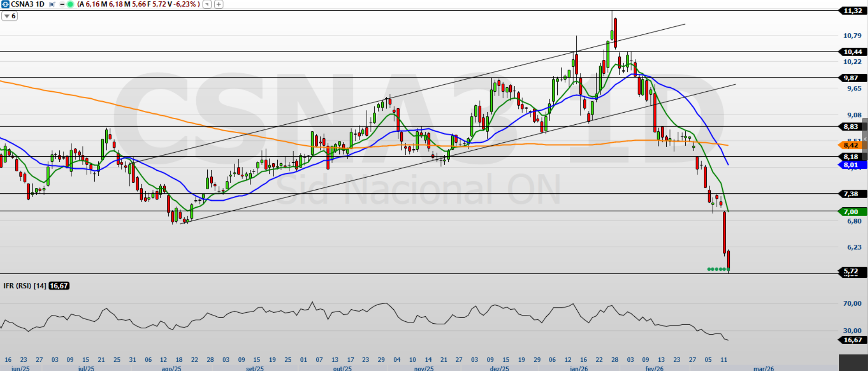This screenshot has width=868, height=371.
Task: Click the blue link-chart icon beside CSNA3
Action: [x=5, y=4]
